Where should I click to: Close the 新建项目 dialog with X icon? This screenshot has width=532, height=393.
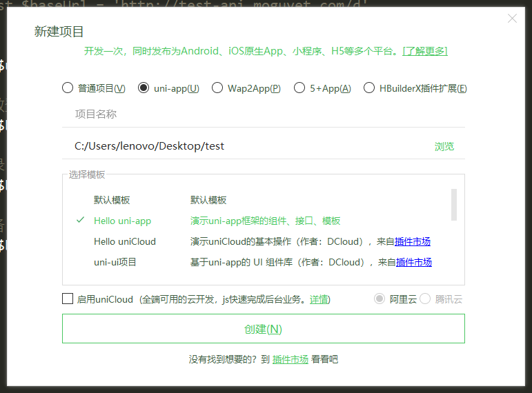click(x=512, y=19)
